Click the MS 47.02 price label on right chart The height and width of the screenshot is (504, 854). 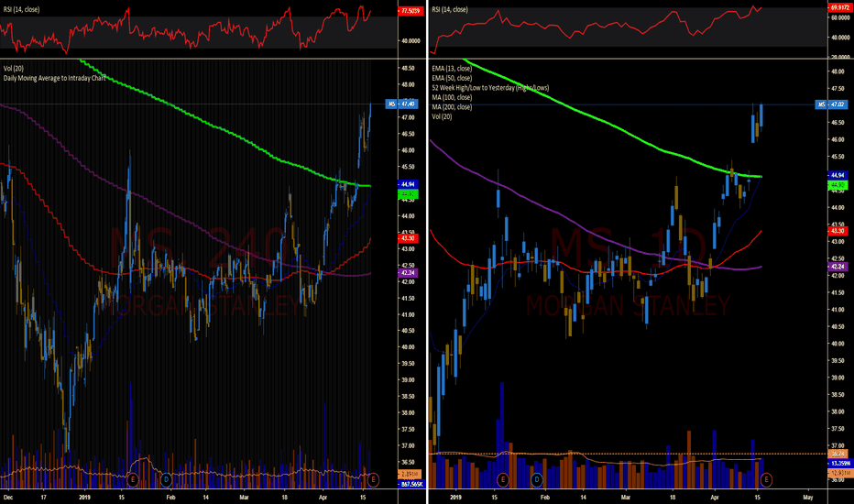pyautogui.click(x=831, y=104)
